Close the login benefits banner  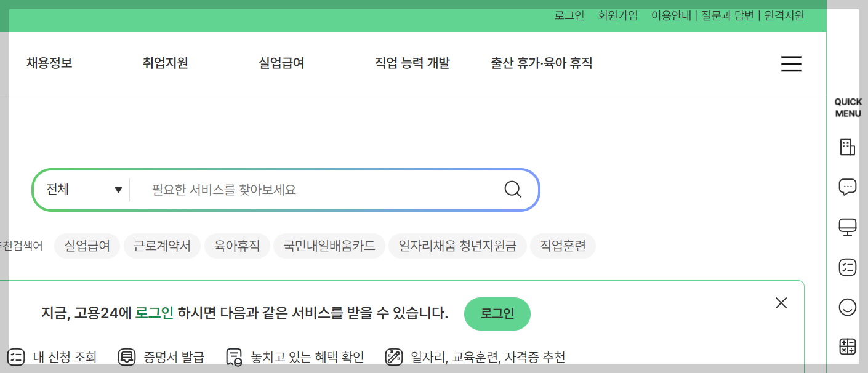(781, 303)
